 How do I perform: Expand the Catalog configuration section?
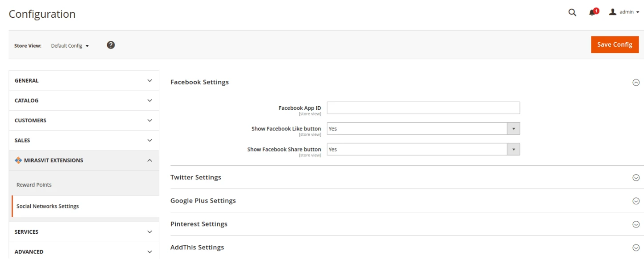84,101
